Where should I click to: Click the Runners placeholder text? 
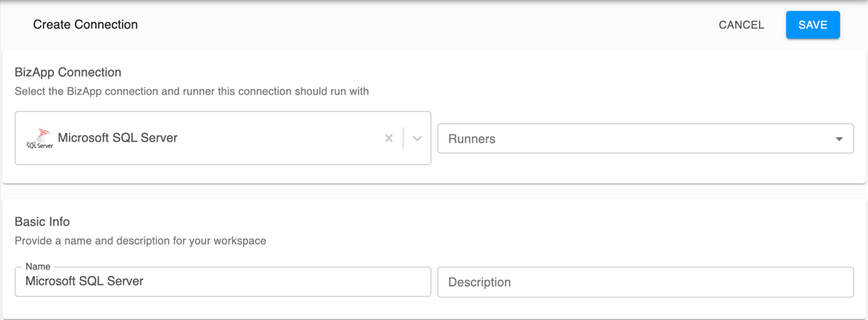(471, 139)
